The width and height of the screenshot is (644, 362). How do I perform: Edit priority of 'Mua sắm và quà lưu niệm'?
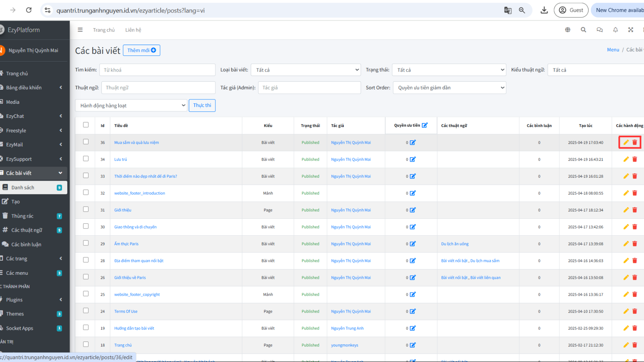coord(413,142)
